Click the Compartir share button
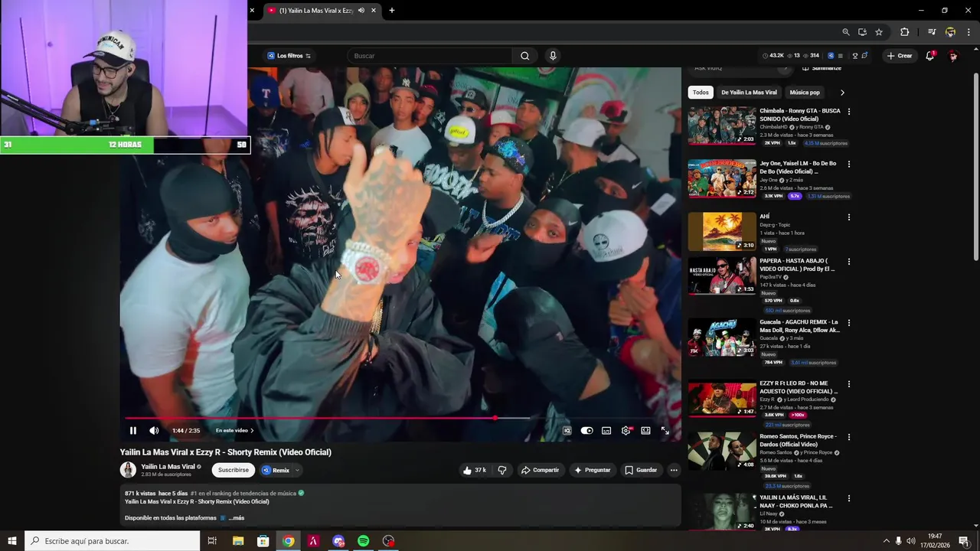Screen dimensions: 980x551 click(540, 470)
